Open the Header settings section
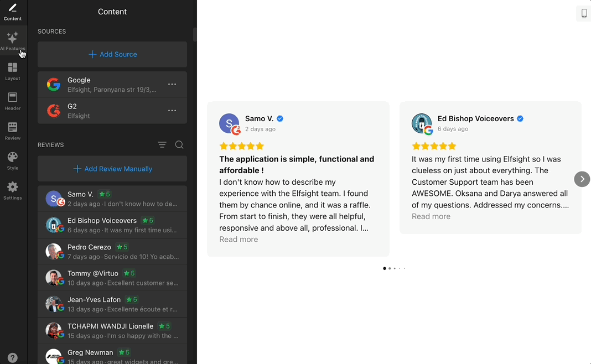Image resolution: width=591 pixels, height=364 pixels. (13, 101)
